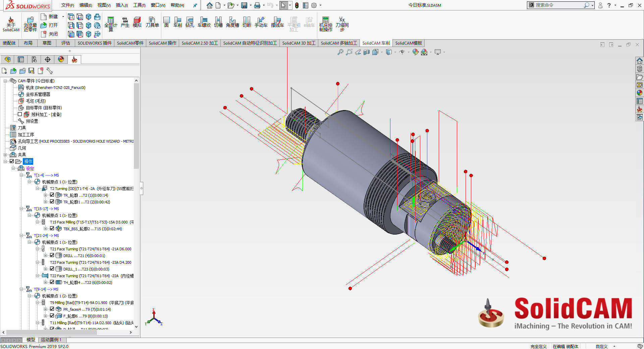Click the Turret Synchronization (刀塔同步) icon

click(x=342, y=24)
